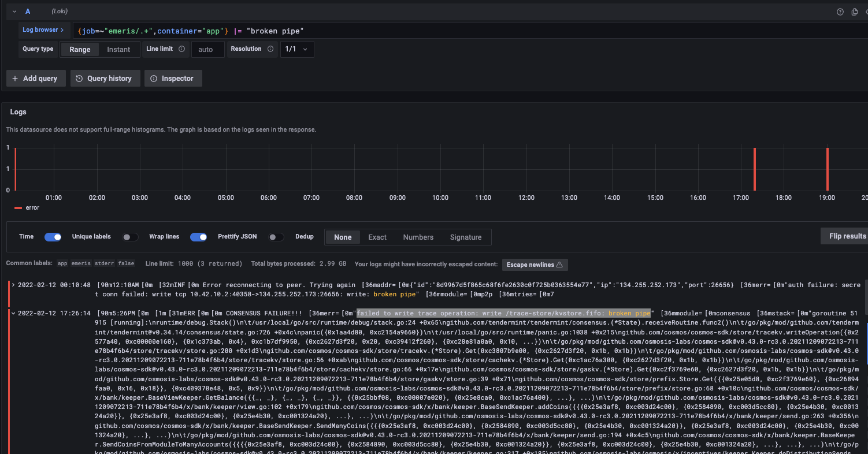Click the "emeris" common label tag
The height and width of the screenshot is (454, 868).
(81, 263)
